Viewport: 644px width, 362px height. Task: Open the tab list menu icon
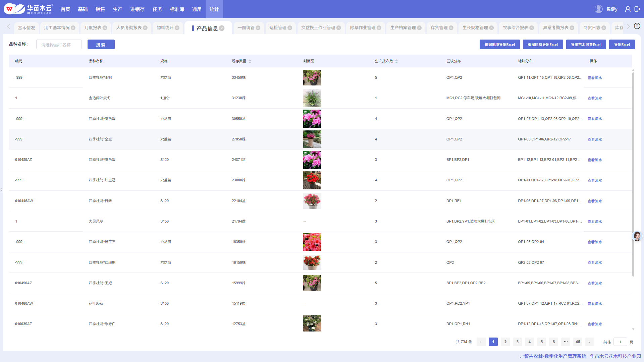coord(637,26)
